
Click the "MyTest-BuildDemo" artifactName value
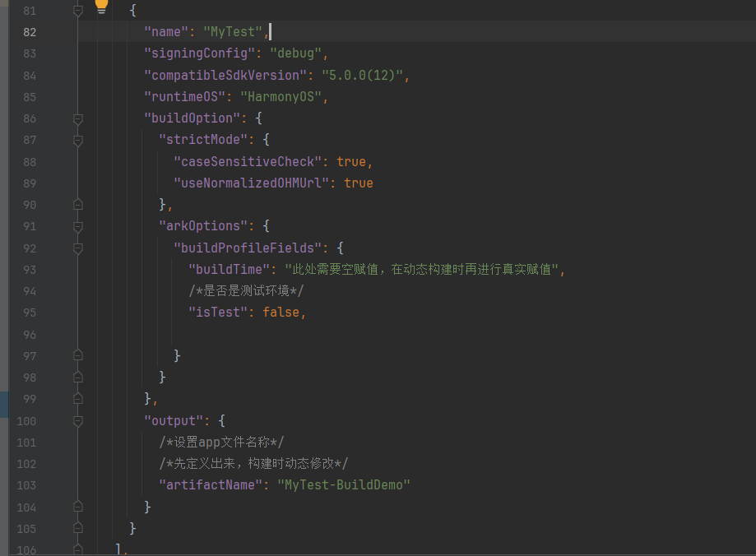point(346,484)
